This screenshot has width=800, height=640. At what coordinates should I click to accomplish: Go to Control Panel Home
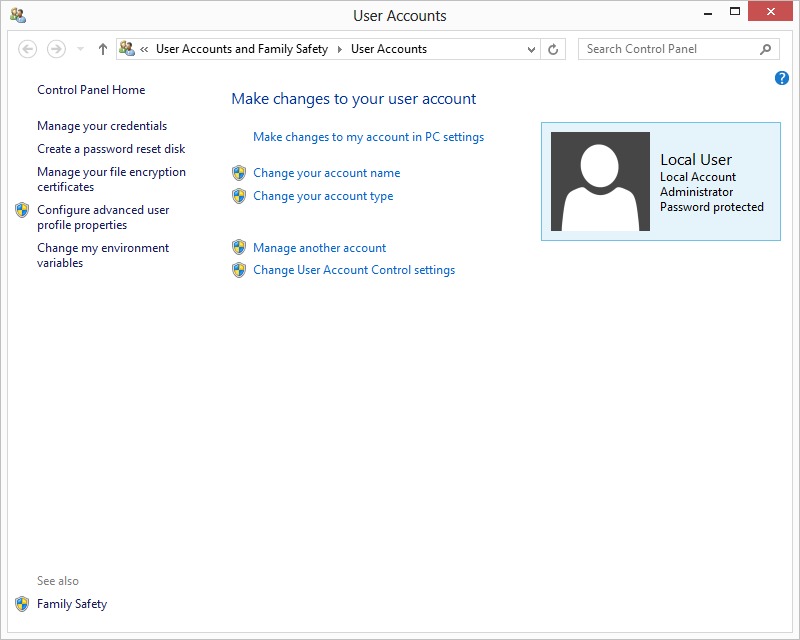[x=91, y=90]
